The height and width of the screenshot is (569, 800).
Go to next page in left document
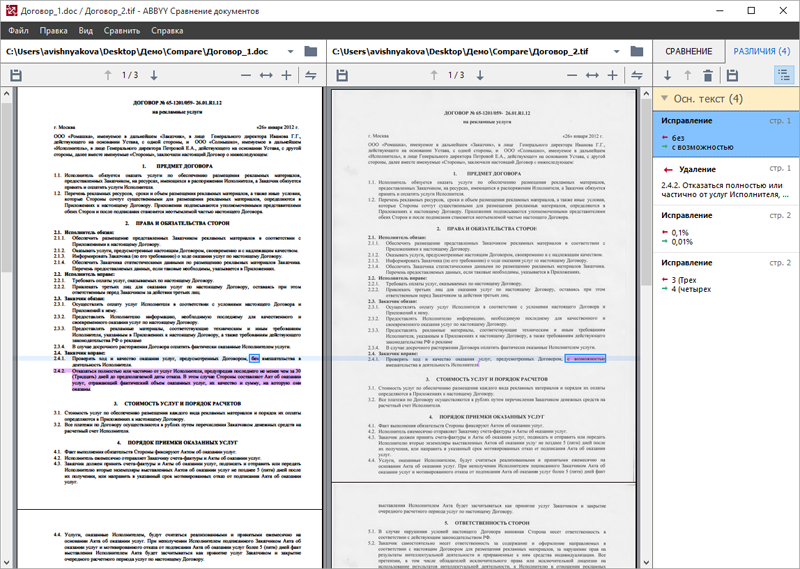tap(154, 76)
